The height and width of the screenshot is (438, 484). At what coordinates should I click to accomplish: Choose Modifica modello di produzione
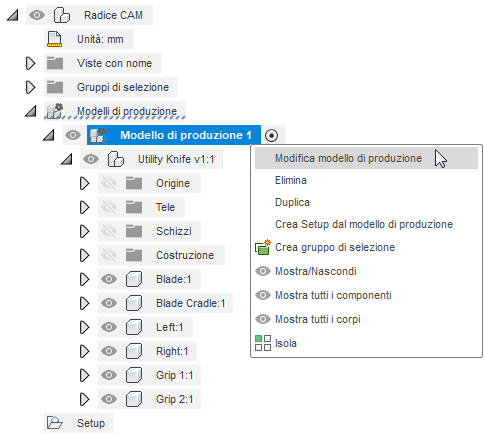pyautogui.click(x=366, y=158)
